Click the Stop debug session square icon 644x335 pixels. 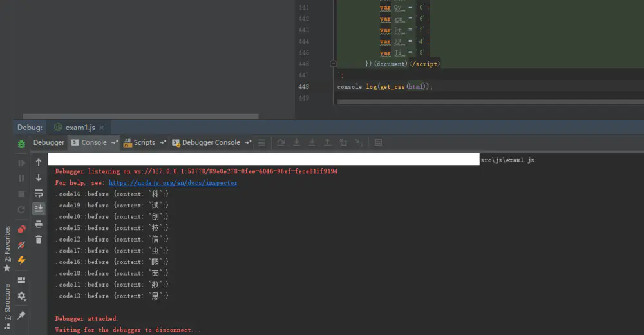tap(21, 194)
